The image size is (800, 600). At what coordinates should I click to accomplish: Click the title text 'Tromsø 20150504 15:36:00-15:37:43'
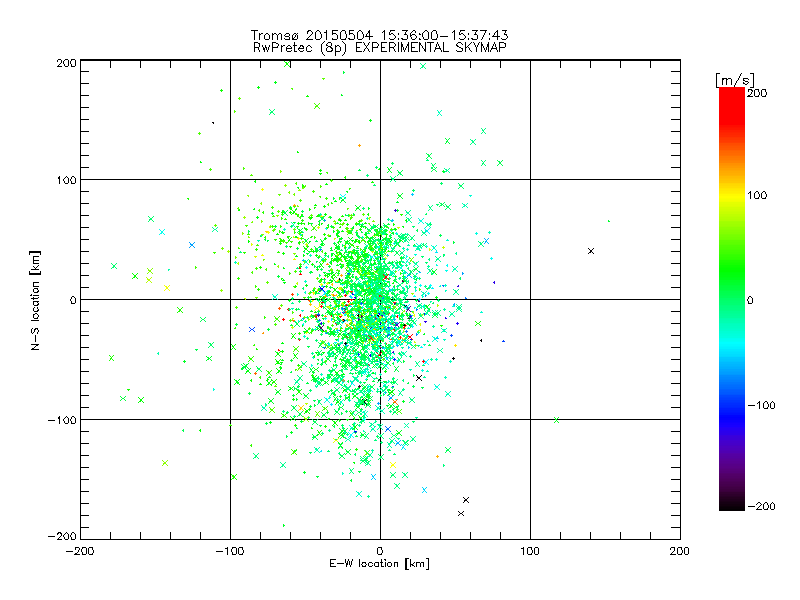click(x=379, y=35)
